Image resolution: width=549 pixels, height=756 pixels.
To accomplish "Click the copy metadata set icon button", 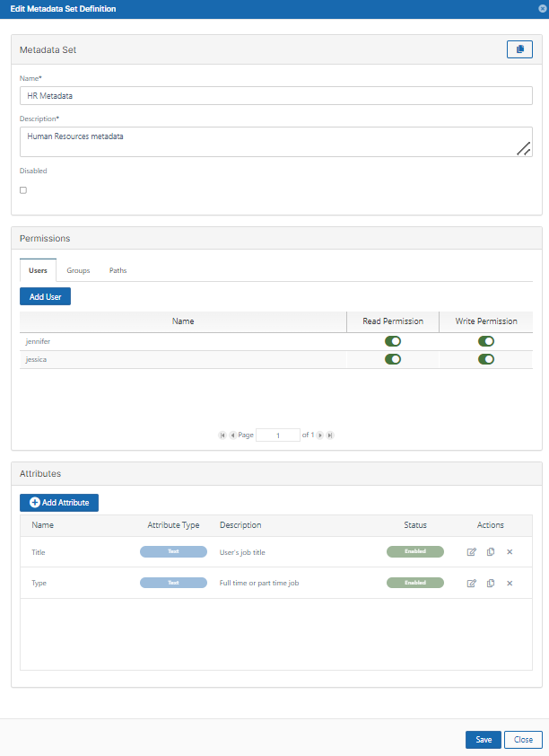I will tap(519, 49).
